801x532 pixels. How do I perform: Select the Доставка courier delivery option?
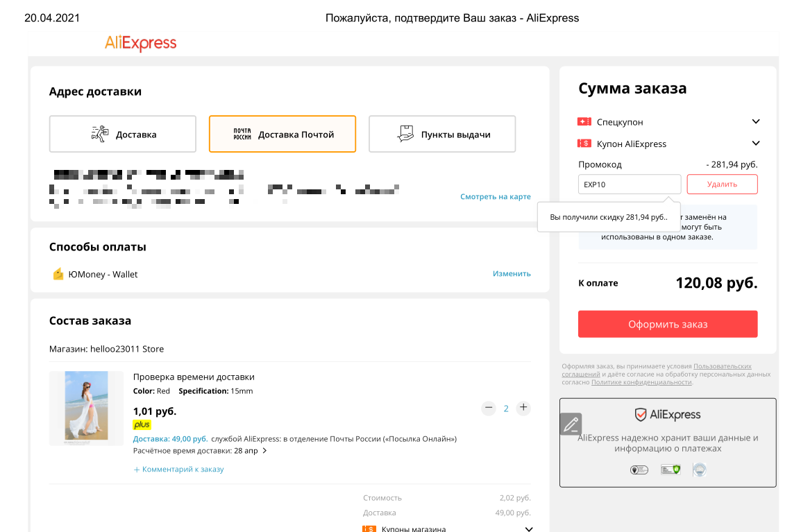[x=123, y=134]
